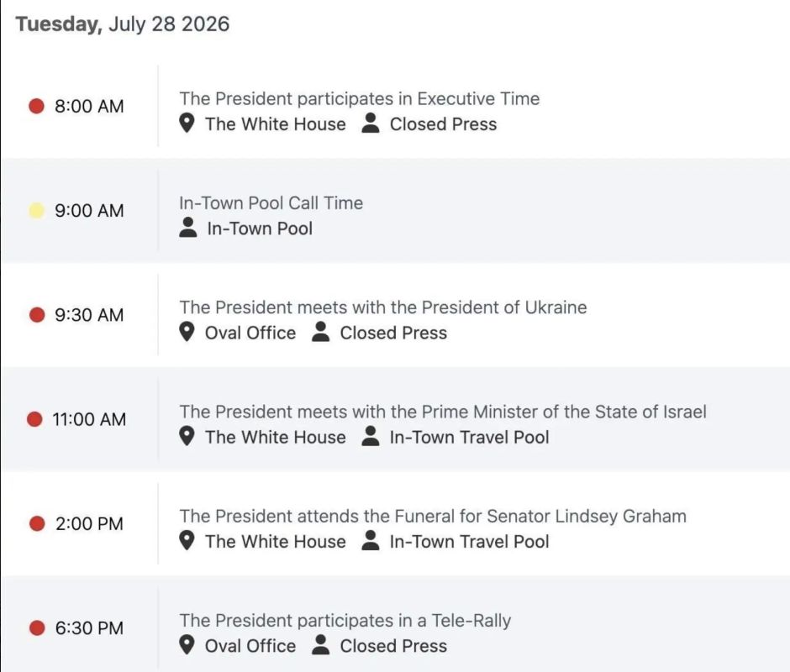The height and width of the screenshot is (672, 790).
Task: Click location pin in Funeral event entry
Action: (187, 540)
